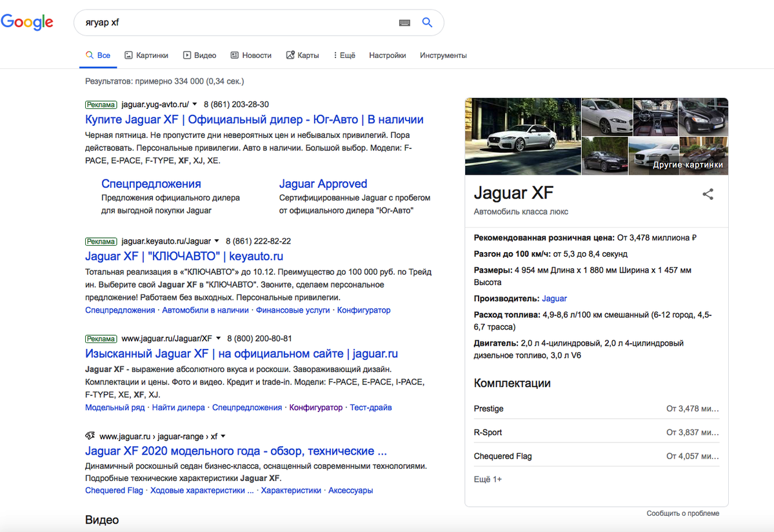Screen dimensions: 774x532
Task: Switch to the Новости tab
Action: coord(256,55)
